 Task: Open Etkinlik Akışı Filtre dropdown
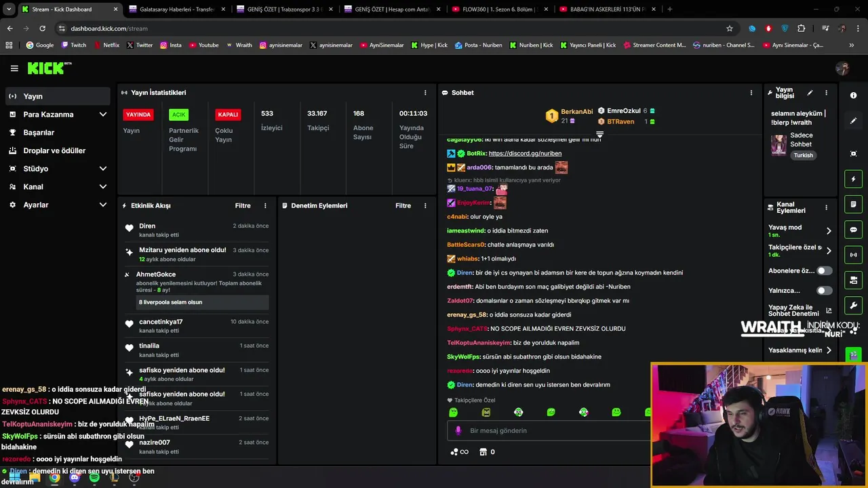pos(243,205)
